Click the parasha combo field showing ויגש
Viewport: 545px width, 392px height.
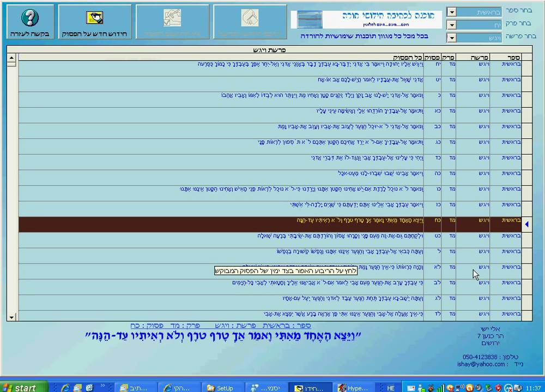pyautogui.click(x=479, y=38)
